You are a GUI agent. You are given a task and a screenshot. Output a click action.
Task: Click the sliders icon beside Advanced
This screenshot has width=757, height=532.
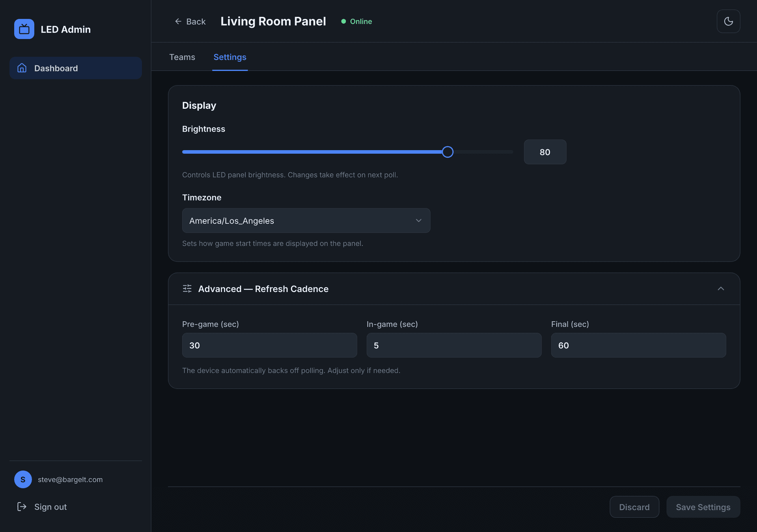[187, 288]
